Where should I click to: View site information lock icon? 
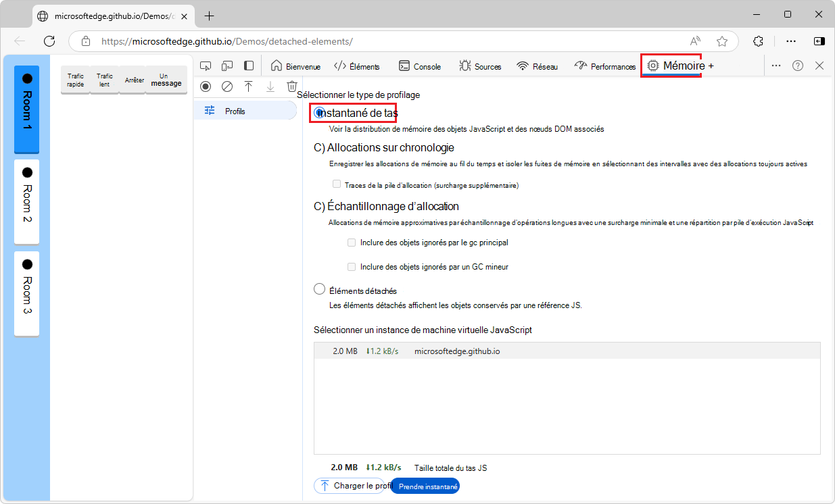(x=86, y=41)
